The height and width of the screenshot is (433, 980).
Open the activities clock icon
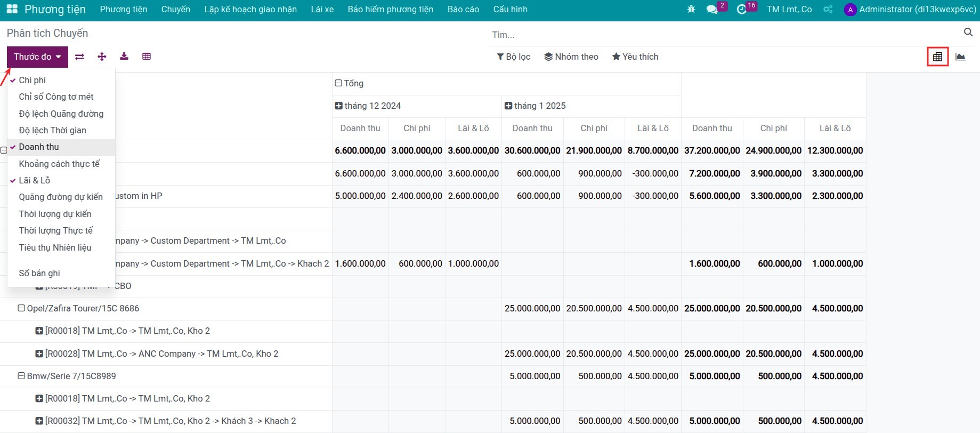pos(741,10)
